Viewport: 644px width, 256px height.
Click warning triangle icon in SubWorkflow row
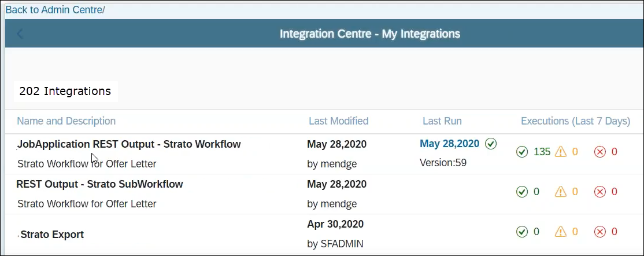click(560, 192)
